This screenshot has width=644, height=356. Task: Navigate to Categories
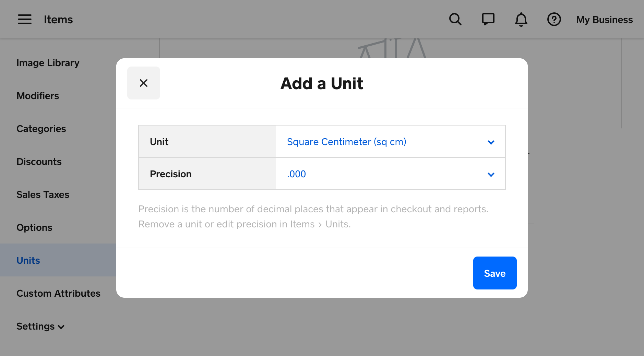point(41,129)
